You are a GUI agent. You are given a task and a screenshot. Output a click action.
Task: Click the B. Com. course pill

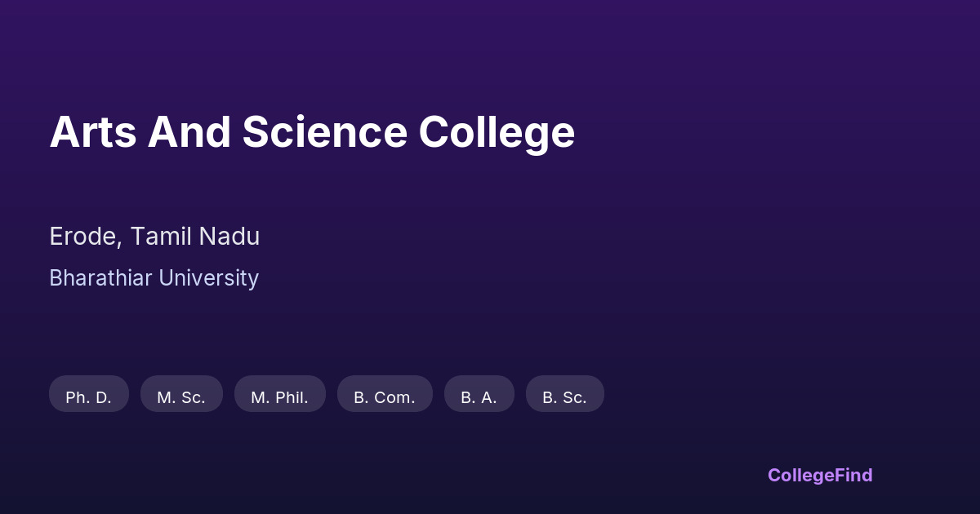click(x=385, y=394)
